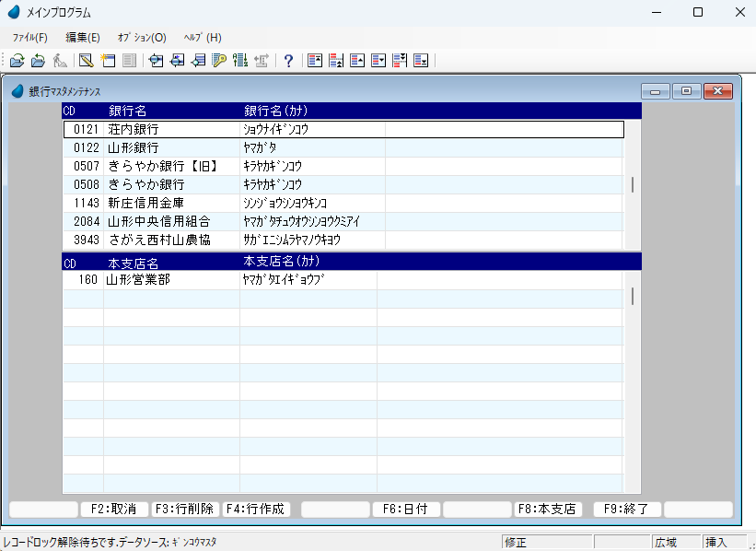This screenshot has height=551, width=756.
Task: Click the numbered list icon beside the key
Action: pyautogui.click(x=240, y=61)
